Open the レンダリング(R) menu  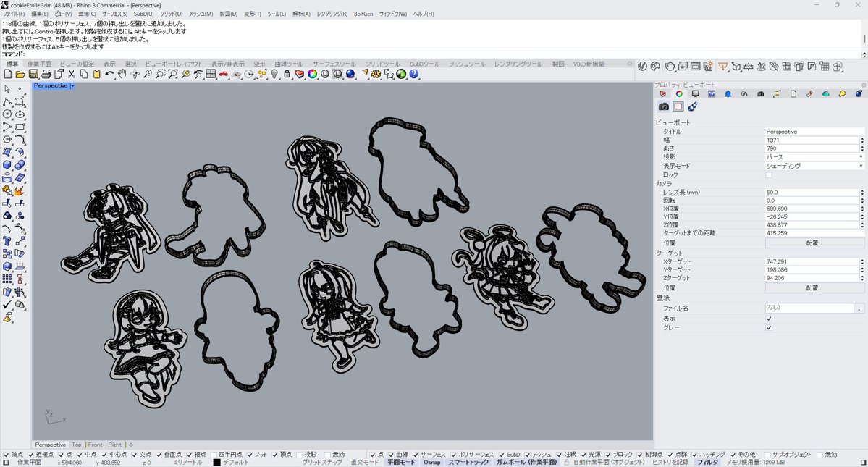pyautogui.click(x=332, y=14)
